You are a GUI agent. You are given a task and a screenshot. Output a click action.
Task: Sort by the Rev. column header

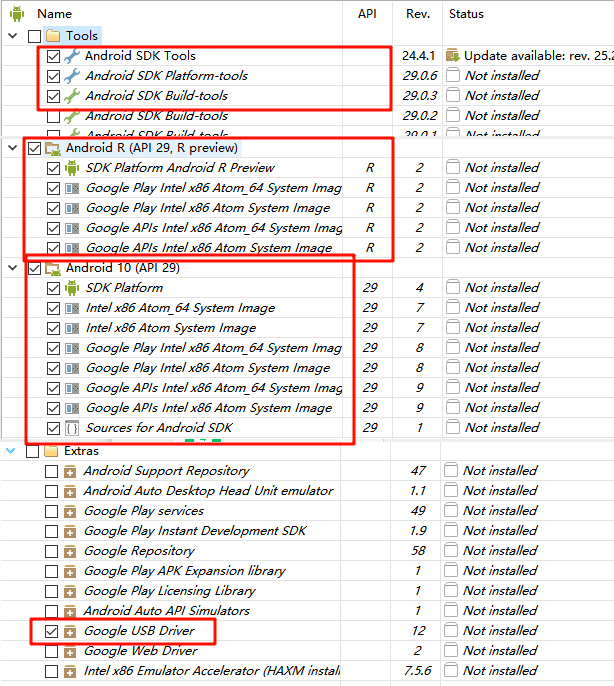pyautogui.click(x=418, y=14)
